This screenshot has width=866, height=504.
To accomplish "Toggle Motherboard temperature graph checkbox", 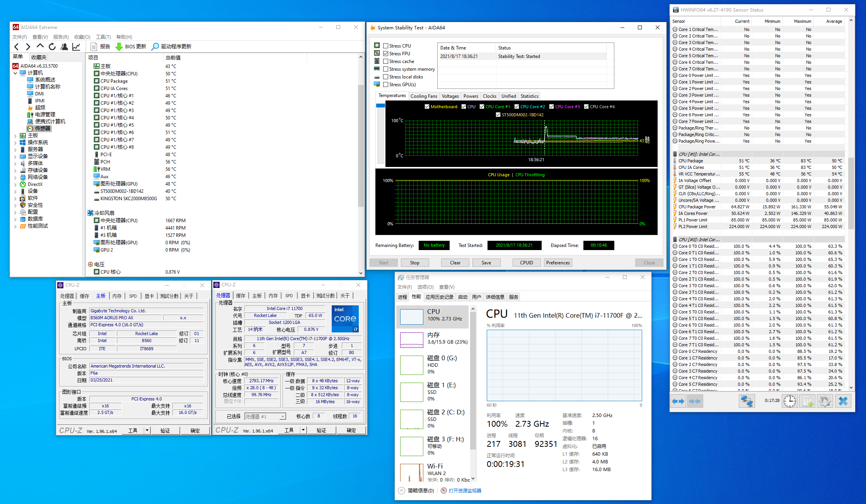I will [x=427, y=107].
